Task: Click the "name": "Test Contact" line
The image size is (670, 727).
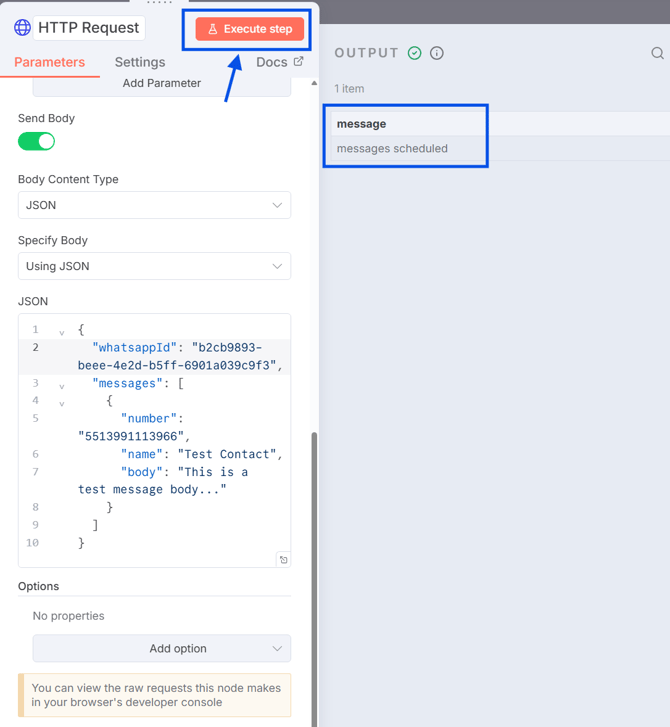Action: (x=201, y=454)
